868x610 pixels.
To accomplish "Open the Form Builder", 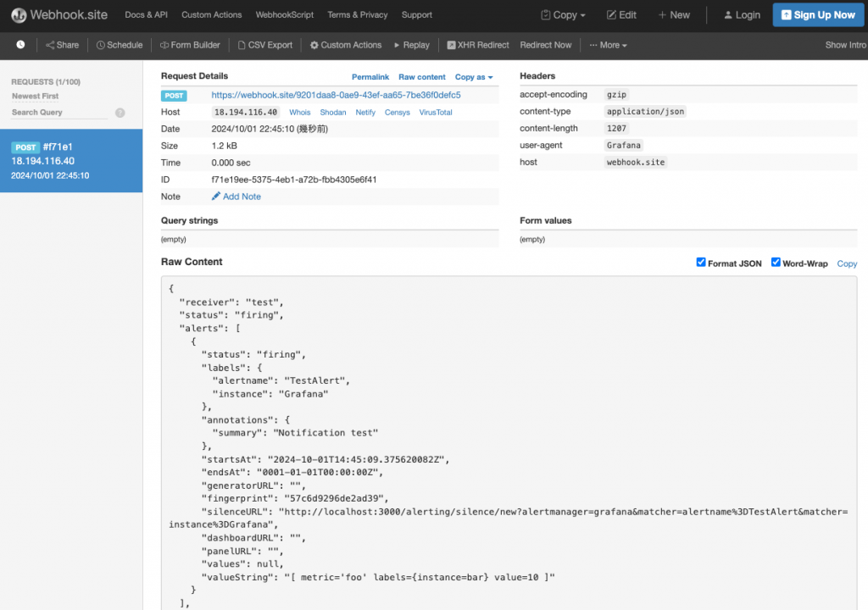I will [x=190, y=45].
